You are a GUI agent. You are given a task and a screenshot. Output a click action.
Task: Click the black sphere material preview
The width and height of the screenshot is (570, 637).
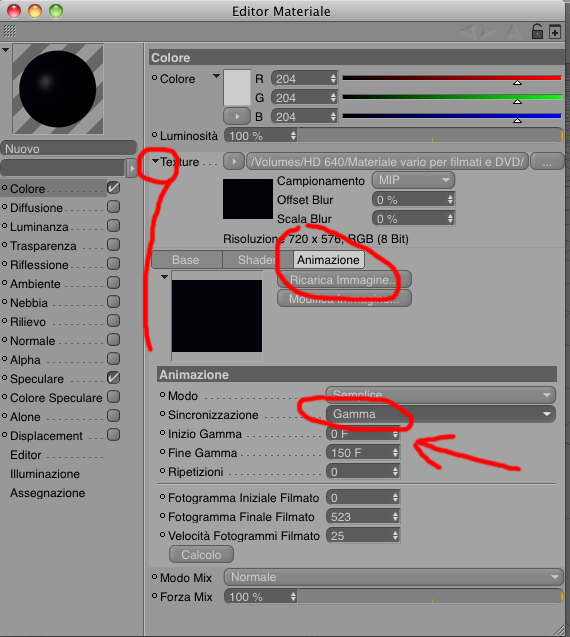58,89
